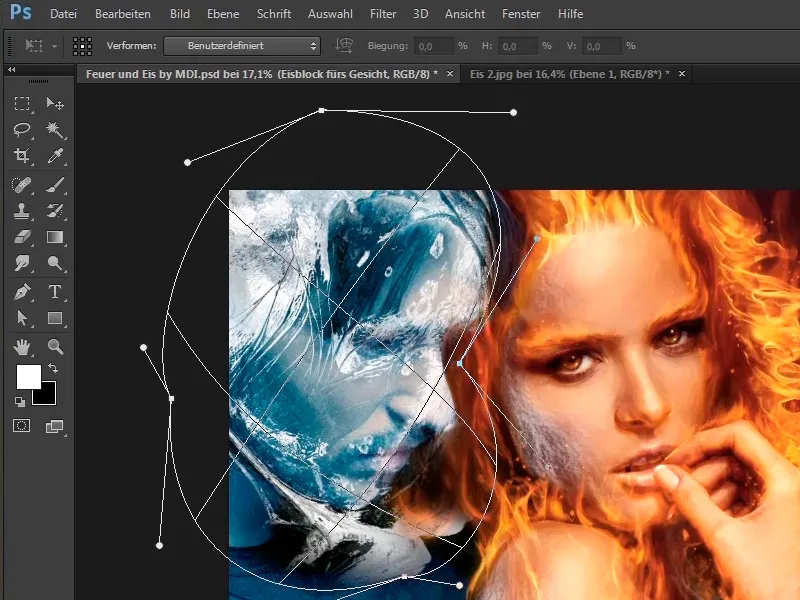Select the Rectangle shape tool
Viewport: 800px width, 600px height.
coord(55,318)
